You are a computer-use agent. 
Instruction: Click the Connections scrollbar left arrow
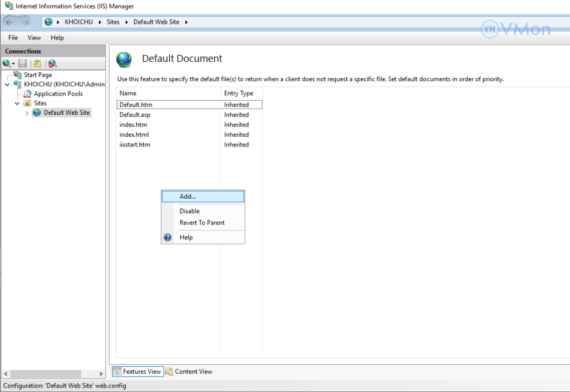pos(6,374)
